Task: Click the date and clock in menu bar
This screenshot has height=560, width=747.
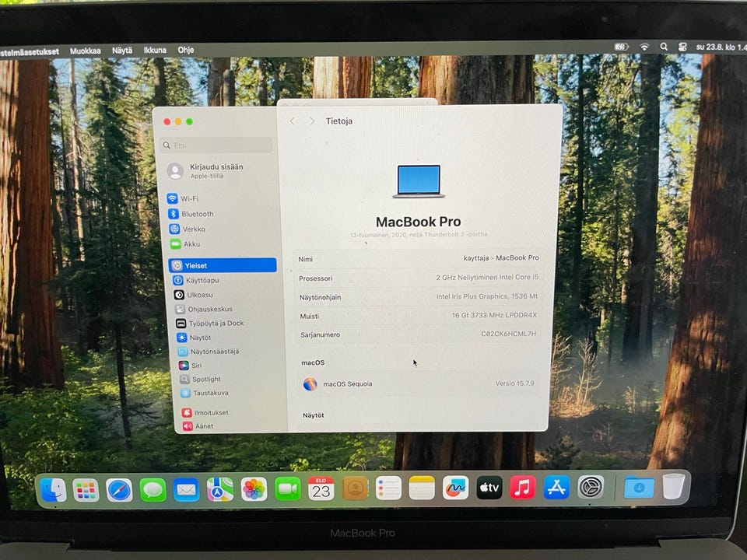Action: click(721, 47)
